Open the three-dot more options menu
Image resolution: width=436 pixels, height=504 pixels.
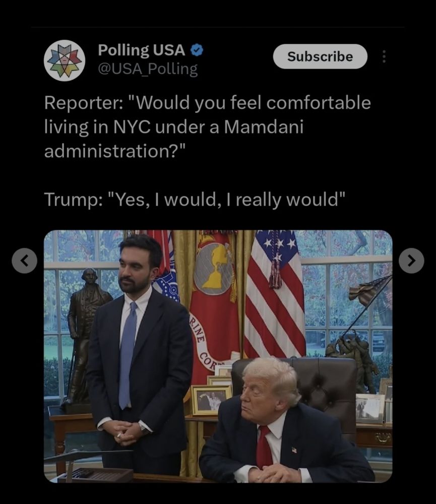[x=384, y=56]
